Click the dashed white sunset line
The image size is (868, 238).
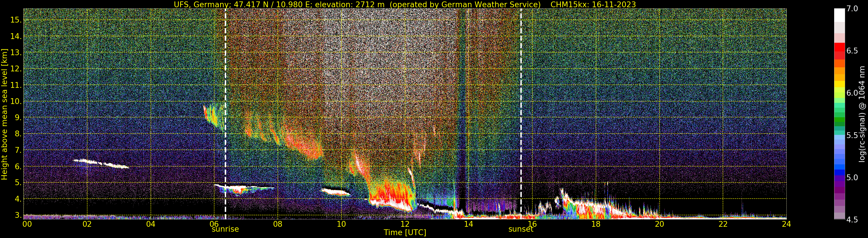521,114
